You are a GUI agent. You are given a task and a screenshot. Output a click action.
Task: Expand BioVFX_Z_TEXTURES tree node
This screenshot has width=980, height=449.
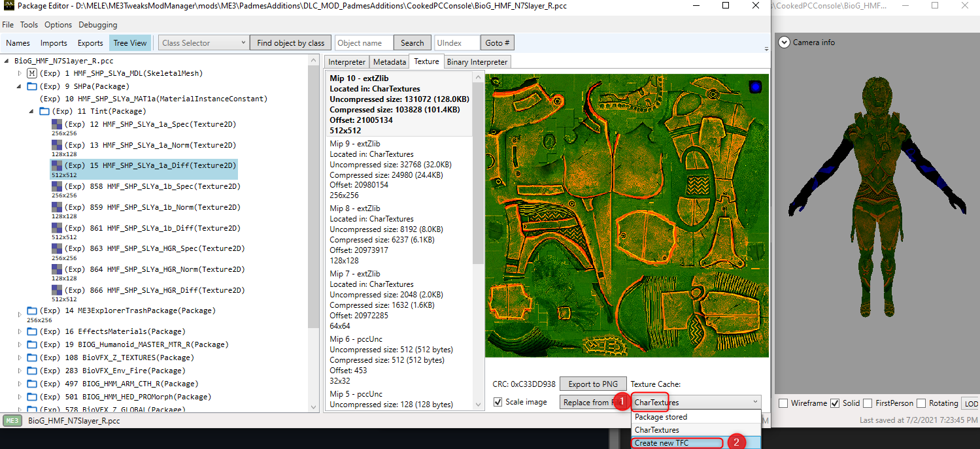[20, 358]
